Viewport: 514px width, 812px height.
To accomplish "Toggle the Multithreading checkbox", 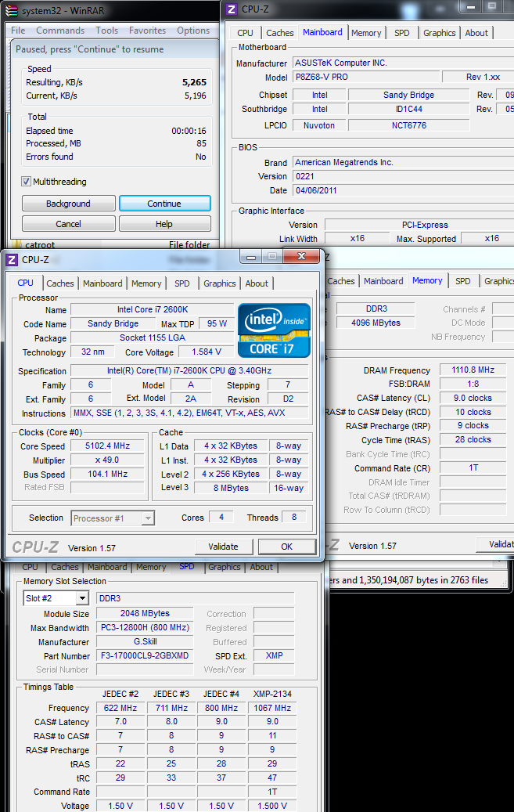I will tap(26, 181).
